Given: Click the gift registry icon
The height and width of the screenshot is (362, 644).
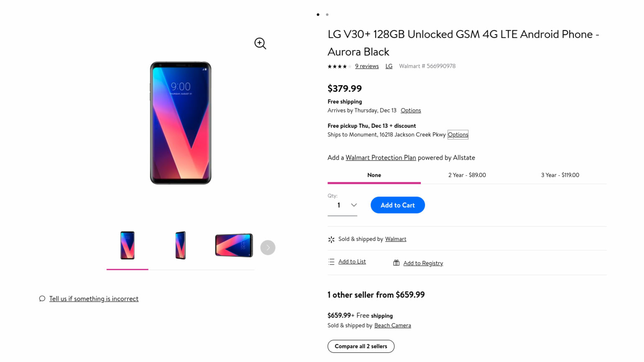Looking at the screenshot, I should click(x=396, y=263).
